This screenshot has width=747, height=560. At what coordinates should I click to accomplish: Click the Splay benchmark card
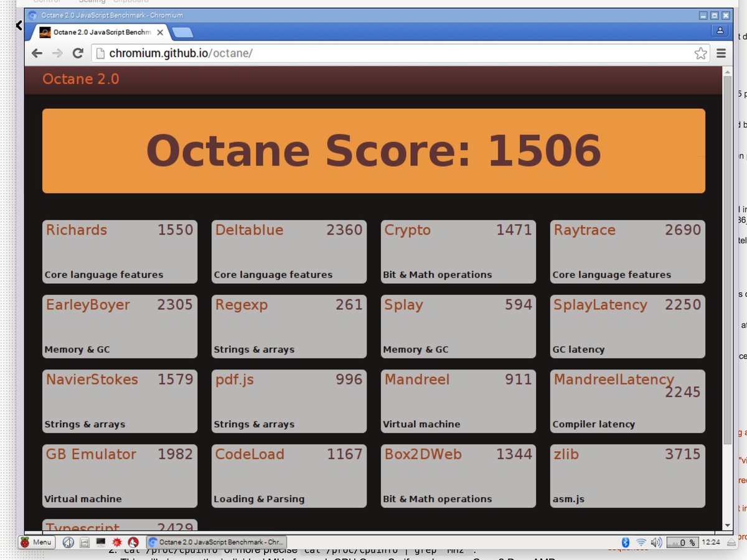tap(458, 327)
